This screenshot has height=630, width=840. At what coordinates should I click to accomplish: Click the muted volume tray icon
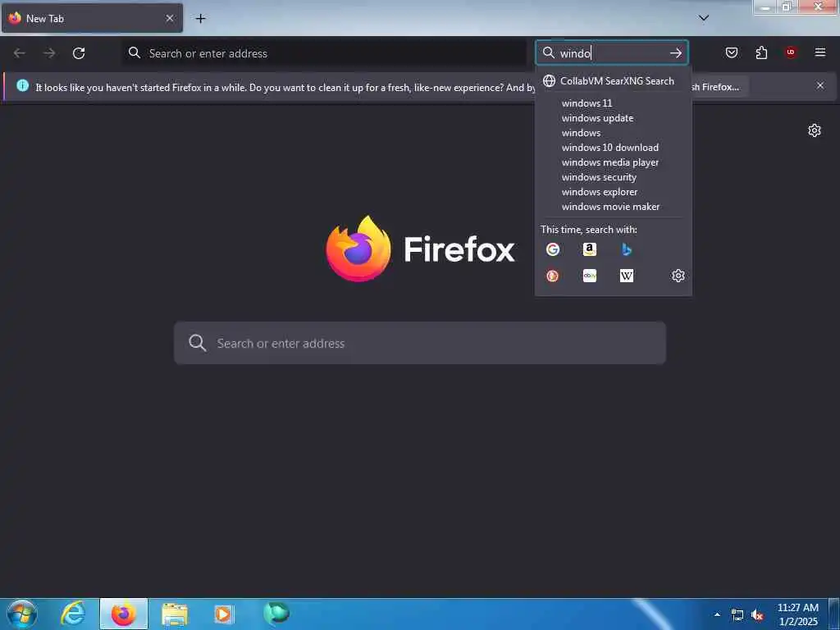757,615
